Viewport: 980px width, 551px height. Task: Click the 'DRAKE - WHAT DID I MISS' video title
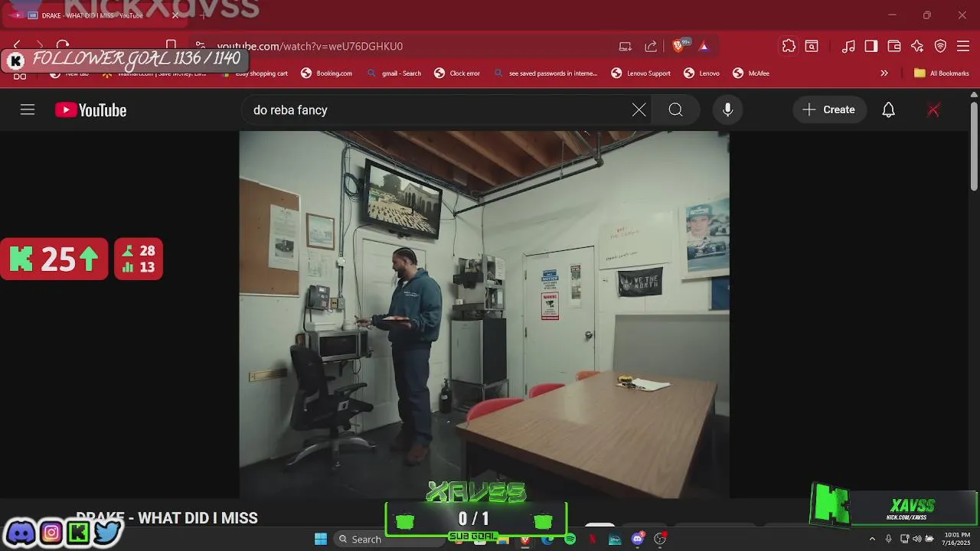point(167,518)
